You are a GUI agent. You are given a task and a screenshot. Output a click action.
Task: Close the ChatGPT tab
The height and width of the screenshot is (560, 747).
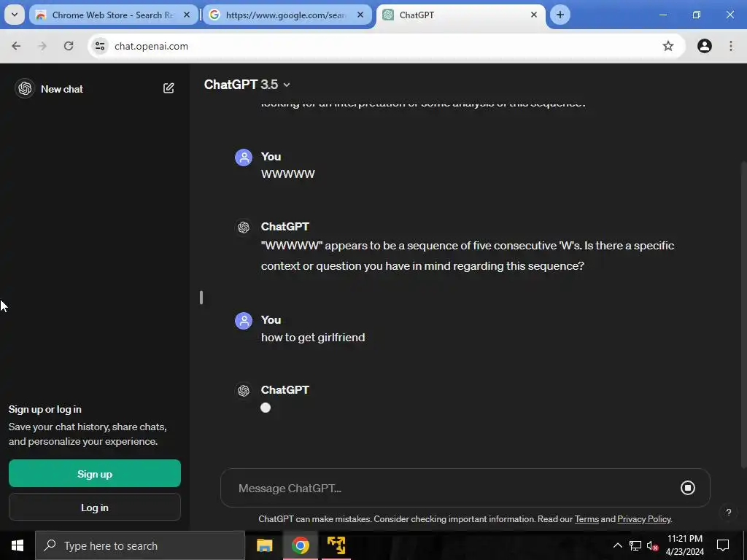[534, 15]
